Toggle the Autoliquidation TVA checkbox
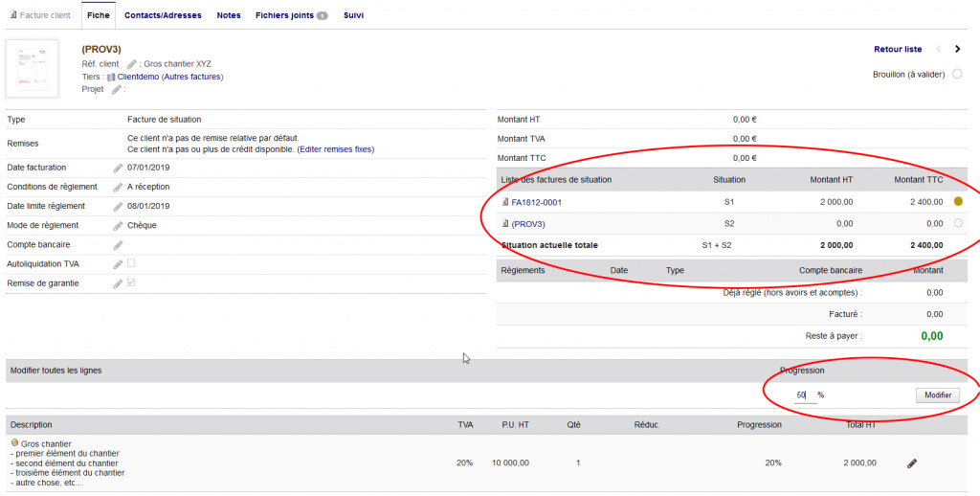The image size is (980, 496). point(131,263)
